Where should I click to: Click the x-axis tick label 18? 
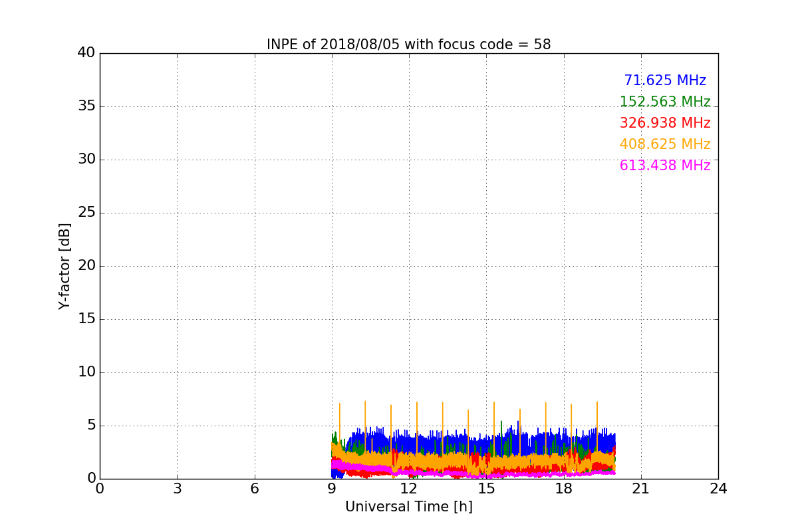click(x=564, y=489)
